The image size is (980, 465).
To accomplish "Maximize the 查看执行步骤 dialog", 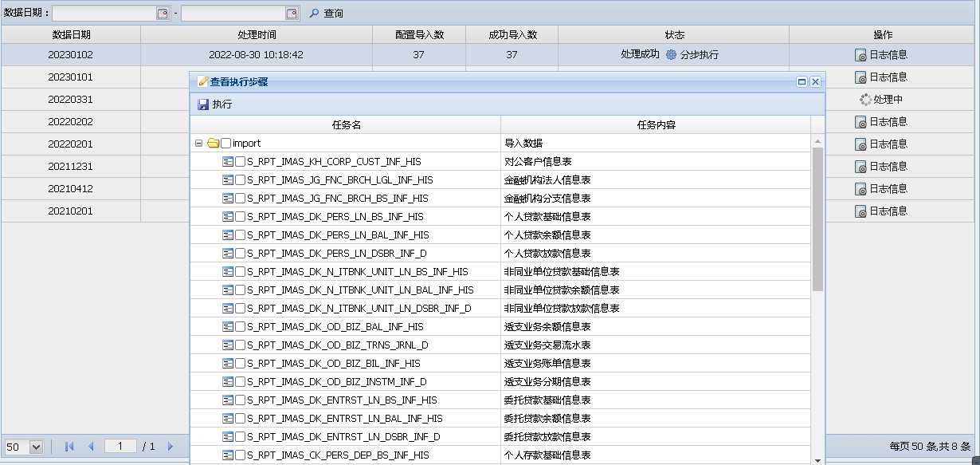I will coord(802,81).
